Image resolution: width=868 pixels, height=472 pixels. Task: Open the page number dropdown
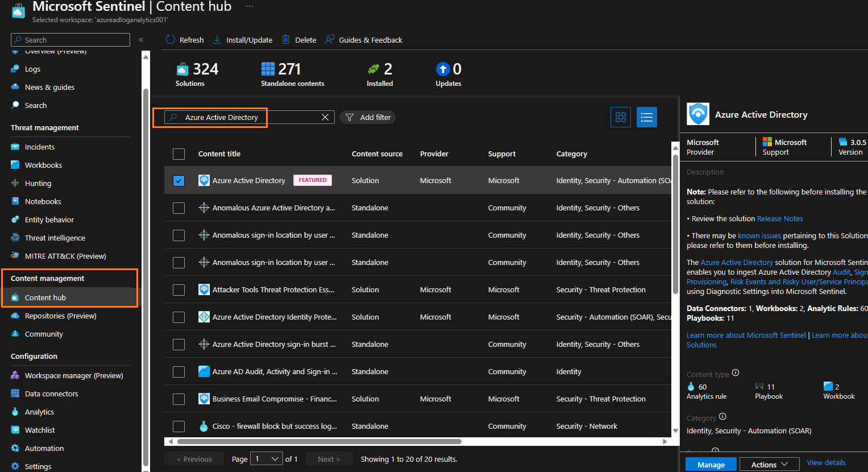click(267, 458)
